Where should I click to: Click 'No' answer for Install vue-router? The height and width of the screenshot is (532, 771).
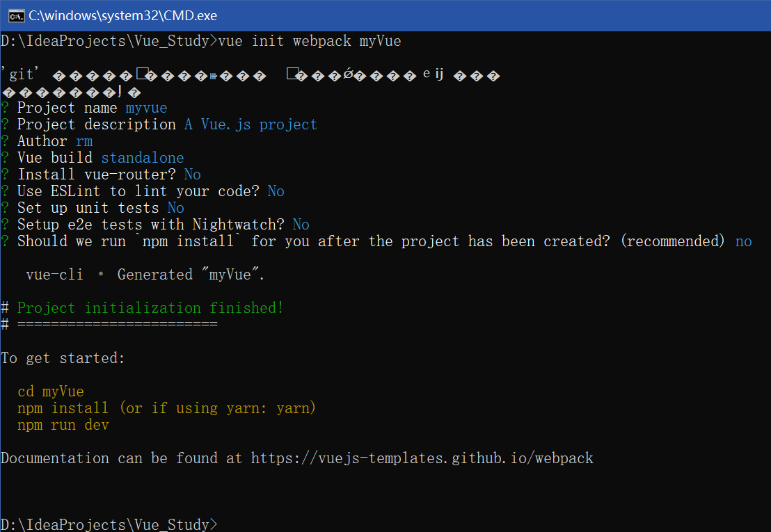tap(192, 175)
